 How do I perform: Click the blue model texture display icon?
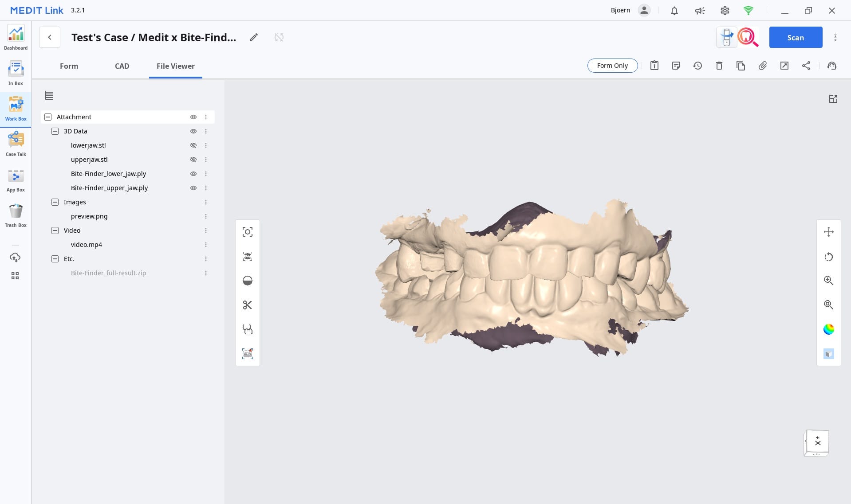coord(828,354)
